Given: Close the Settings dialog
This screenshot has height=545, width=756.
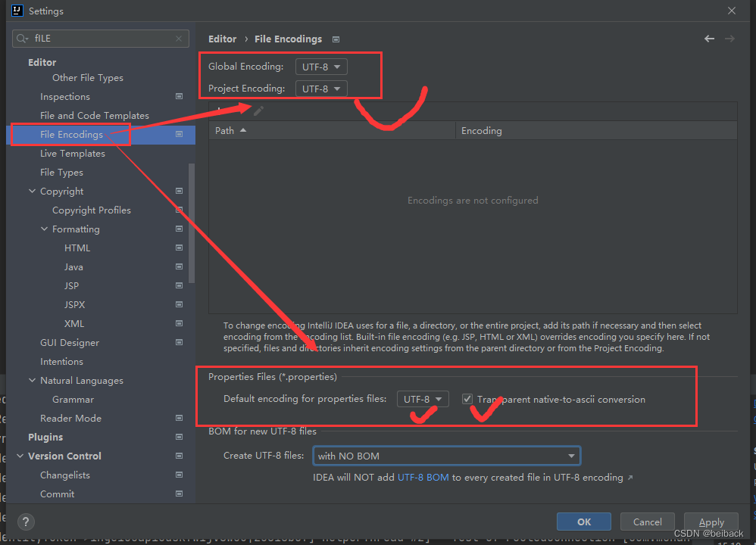Looking at the screenshot, I should coord(732,11).
